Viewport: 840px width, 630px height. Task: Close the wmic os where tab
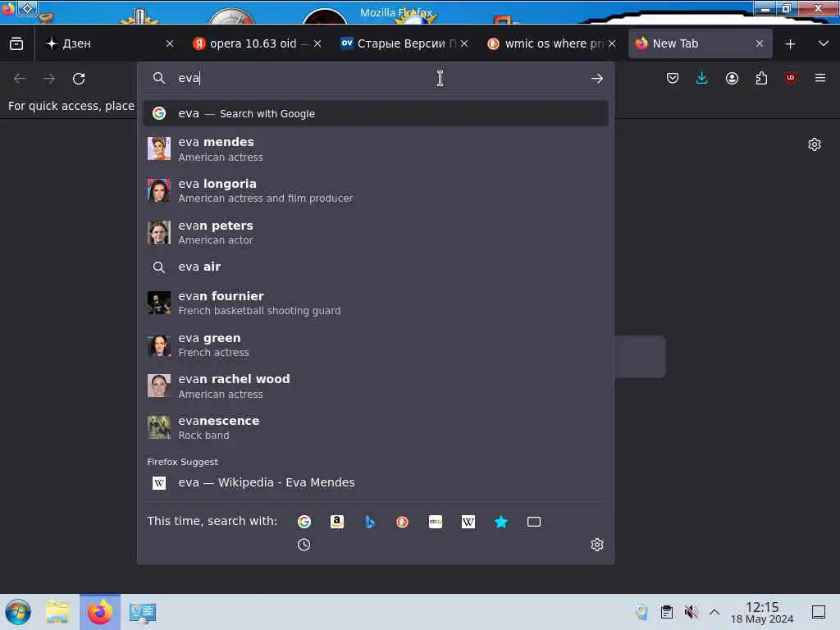click(612, 44)
